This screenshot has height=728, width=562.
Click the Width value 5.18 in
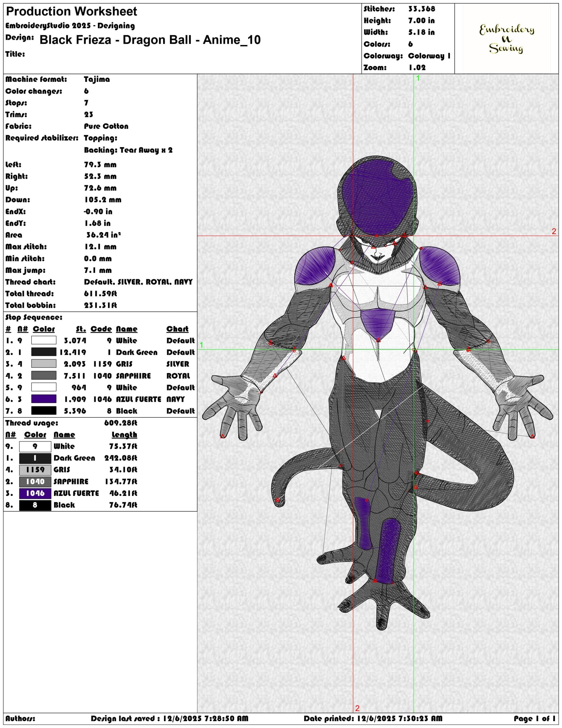pos(421,32)
